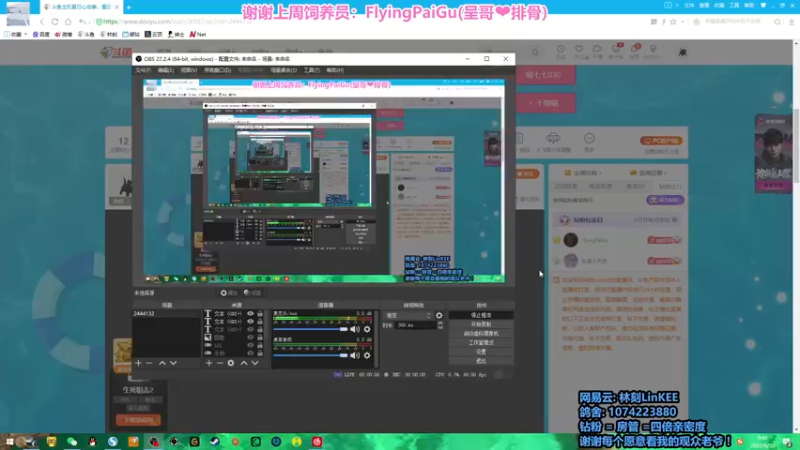Toggle visibility of fifth source row
The image size is (800, 450).
(x=250, y=345)
